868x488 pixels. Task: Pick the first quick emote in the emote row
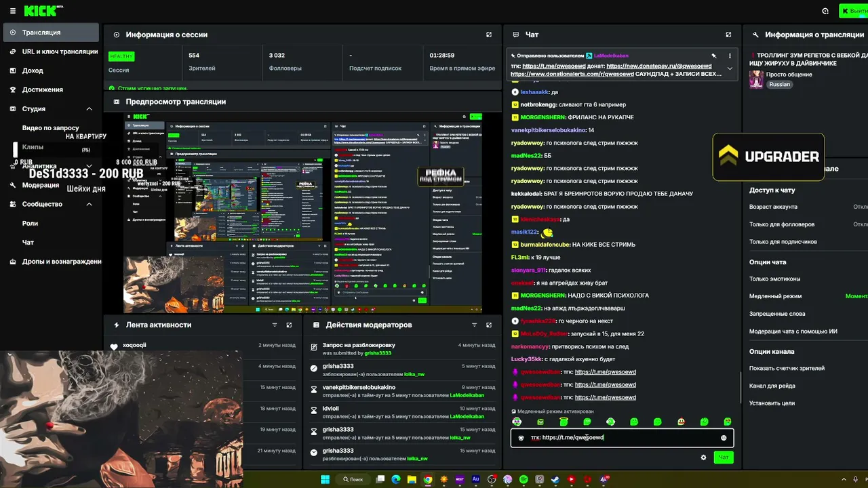[x=517, y=422]
